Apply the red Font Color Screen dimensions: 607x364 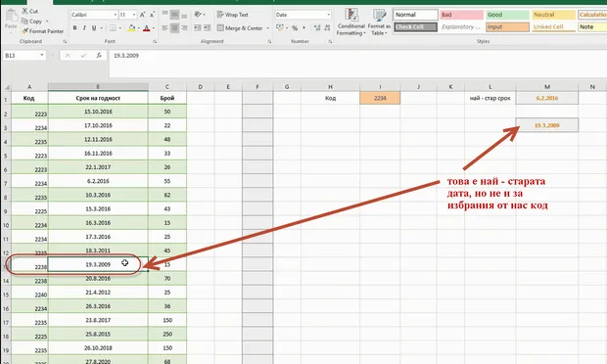pos(146,27)
